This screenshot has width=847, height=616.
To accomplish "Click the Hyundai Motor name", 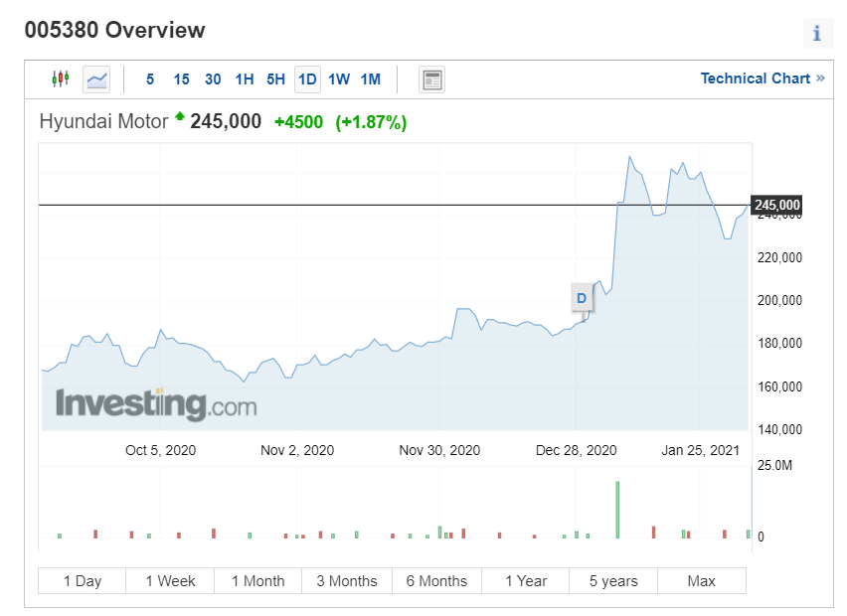I will pos(103,121).
